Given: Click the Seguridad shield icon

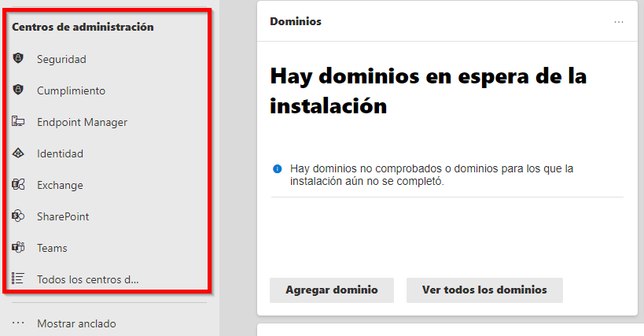Looking at the screenshot, I should click(x=18, y=58).
